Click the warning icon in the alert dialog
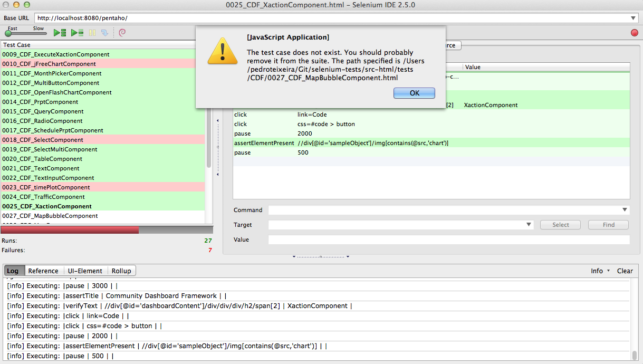Viewport: 643px width, 364px height. [222, 51]
